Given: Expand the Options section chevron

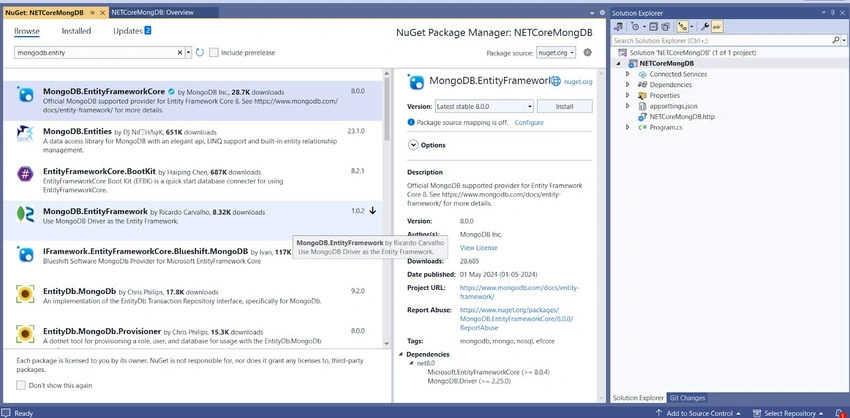Looking at the screenshot, I should tap(413, 145).
